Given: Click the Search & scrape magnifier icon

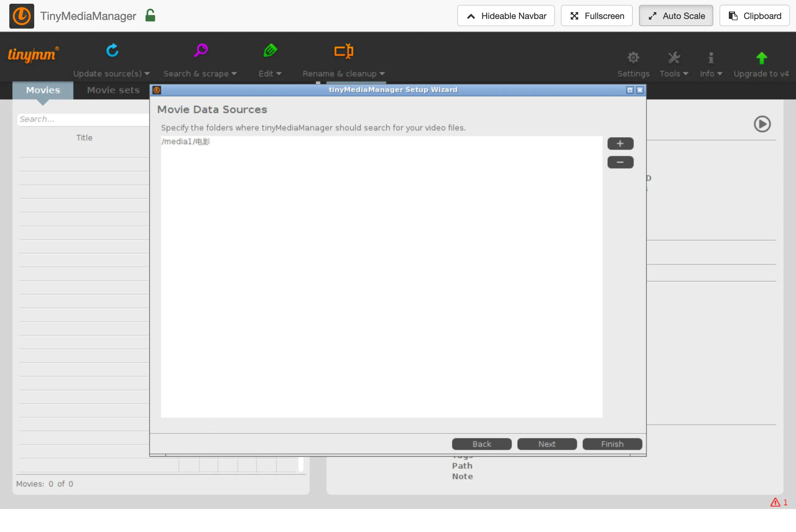Looking at the screenshot, I should point(201,51).
